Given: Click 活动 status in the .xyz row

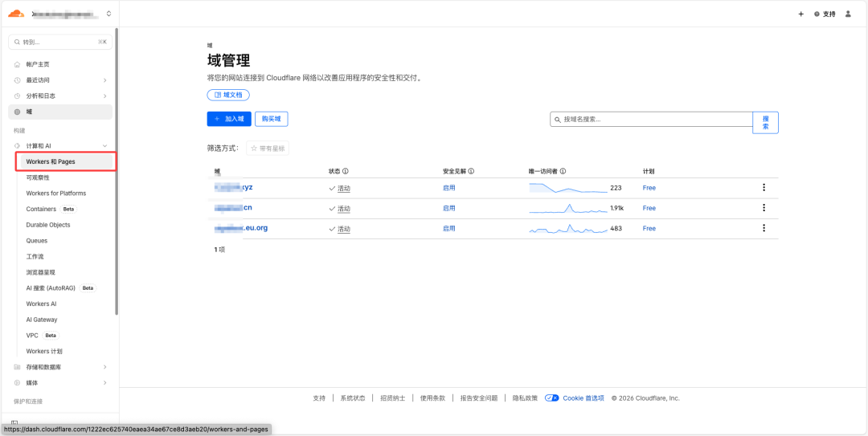Looking at the screenshot, I should pos(344,188).
